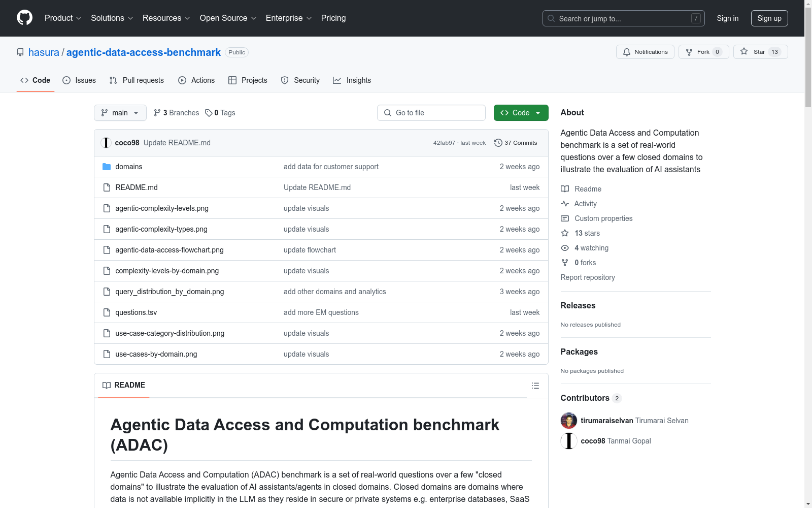Screen dimensions: 812x508
Task: Click the icon beside Custom properties
Action: [x=565, y=218]
